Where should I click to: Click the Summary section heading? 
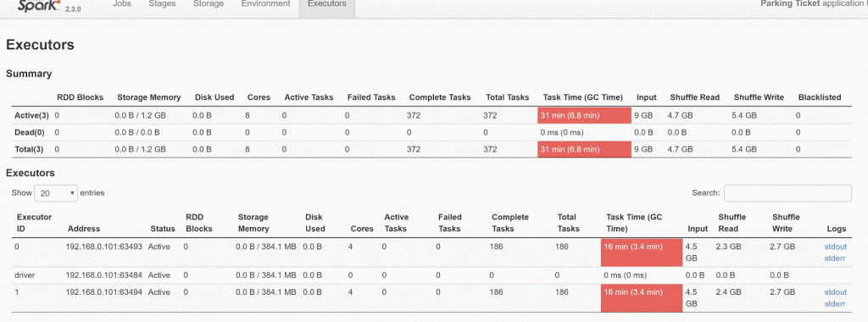pyautogui.click(x=29, y=74)
